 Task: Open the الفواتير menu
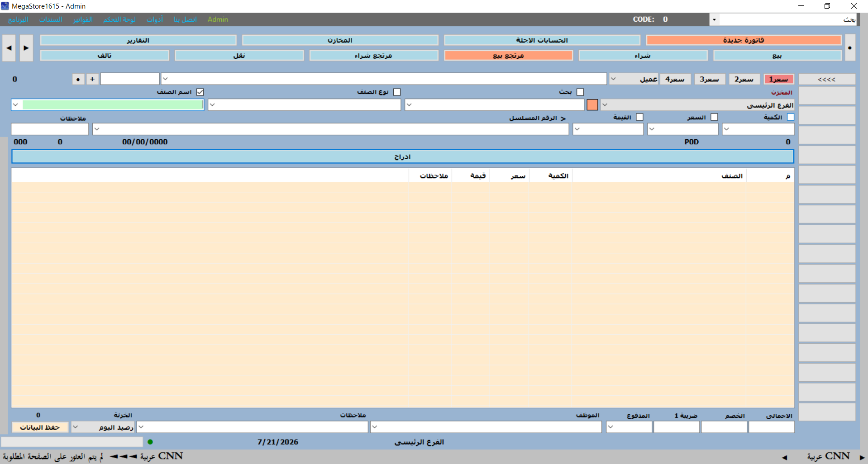tap(83, 19)
